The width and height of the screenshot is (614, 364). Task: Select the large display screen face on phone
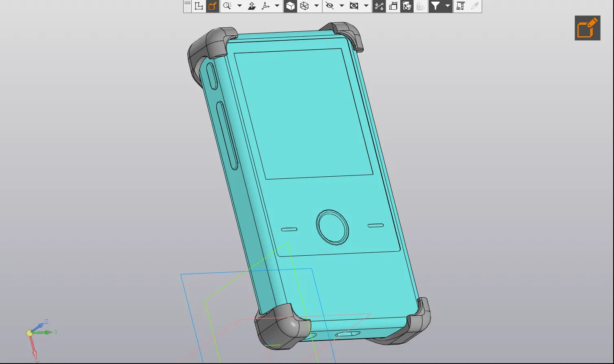303,114
